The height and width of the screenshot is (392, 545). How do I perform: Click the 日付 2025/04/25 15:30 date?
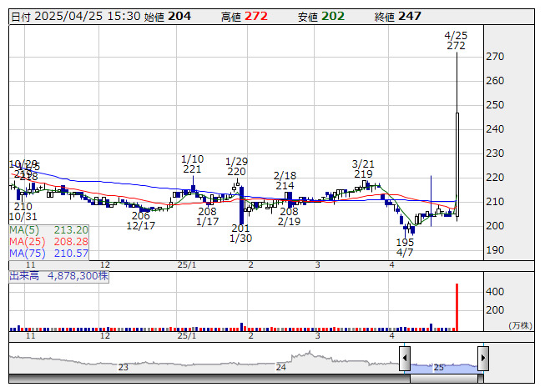click(x=76, y=17)
